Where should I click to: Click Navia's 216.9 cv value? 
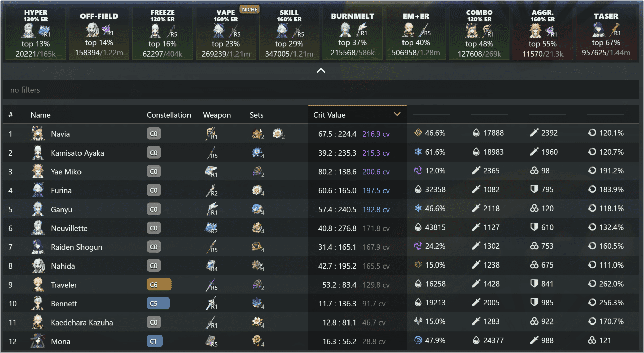(x=376, y=134)
